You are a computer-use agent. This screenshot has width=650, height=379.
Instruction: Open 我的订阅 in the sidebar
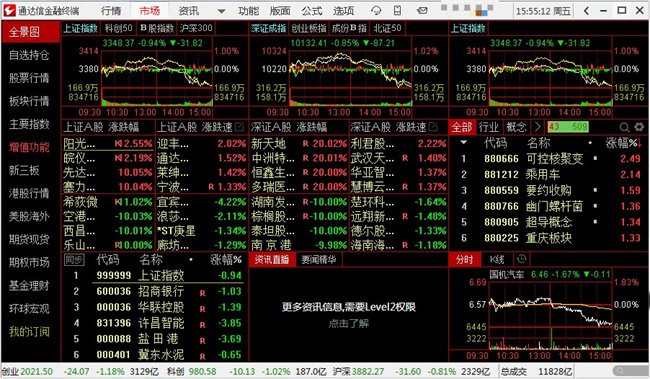click(29, 331)
